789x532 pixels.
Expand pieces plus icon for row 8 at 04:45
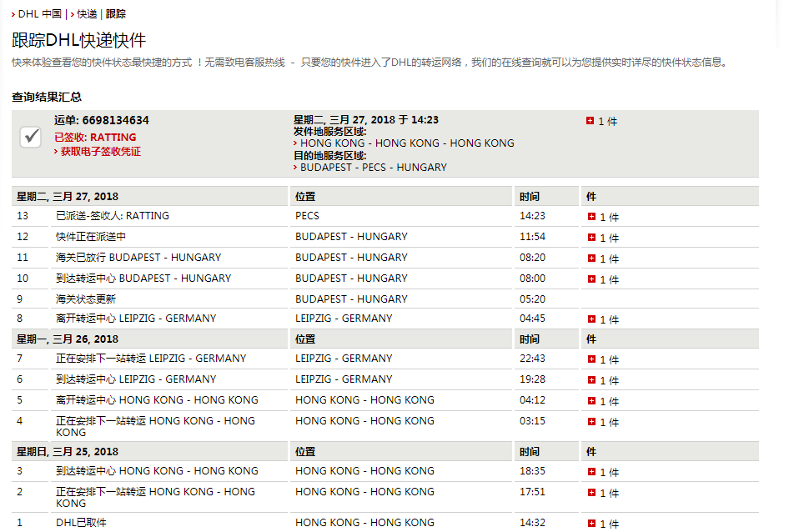click(x=592, y=319)
